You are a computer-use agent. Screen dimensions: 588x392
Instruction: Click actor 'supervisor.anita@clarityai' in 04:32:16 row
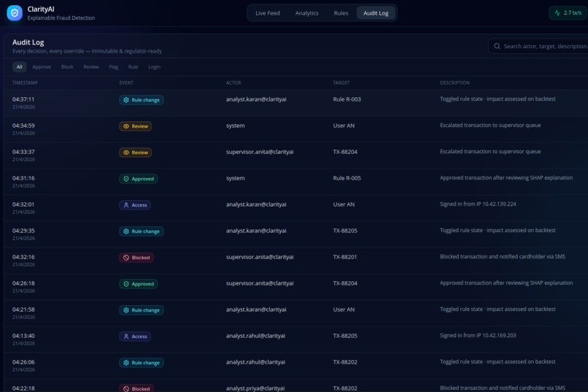260,257
